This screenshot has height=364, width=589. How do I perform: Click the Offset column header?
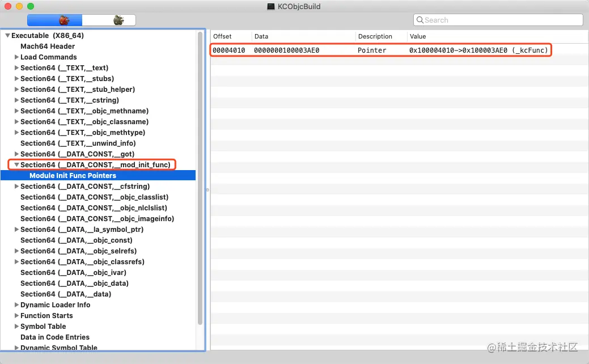[231, 36]
